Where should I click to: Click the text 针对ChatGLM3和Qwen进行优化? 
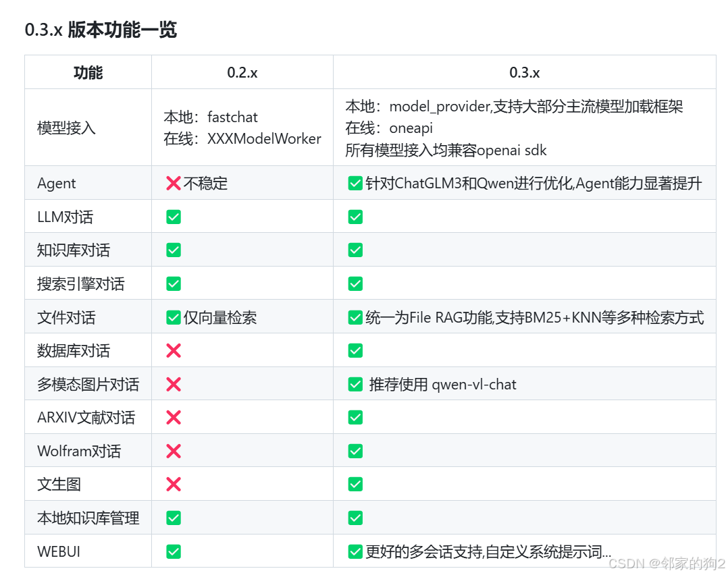(469, 184)
